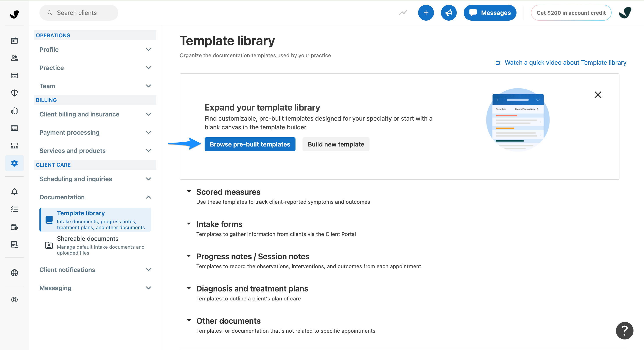The image size is (644, 350).
Task: Watch a quick video about Template library
Action: click(561, 62)
